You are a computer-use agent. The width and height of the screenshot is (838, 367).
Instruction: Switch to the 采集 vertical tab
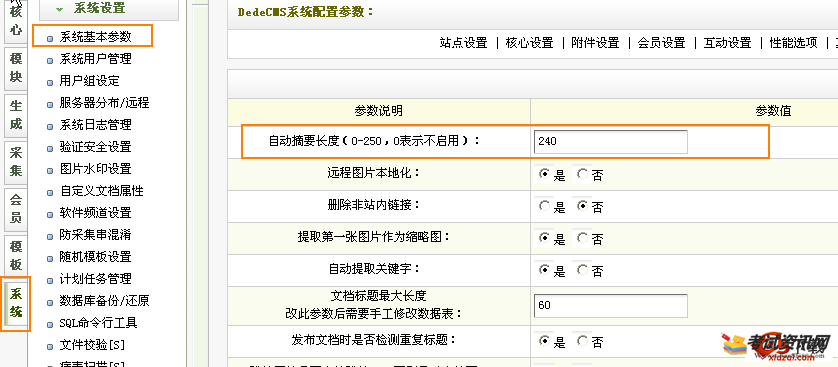(x=16, y=162)
